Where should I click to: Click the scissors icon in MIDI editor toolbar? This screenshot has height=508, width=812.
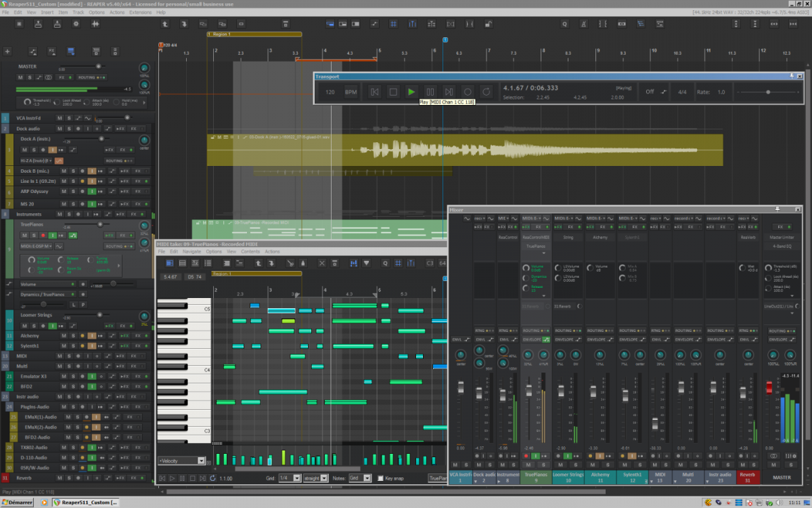tap(290, 263)
